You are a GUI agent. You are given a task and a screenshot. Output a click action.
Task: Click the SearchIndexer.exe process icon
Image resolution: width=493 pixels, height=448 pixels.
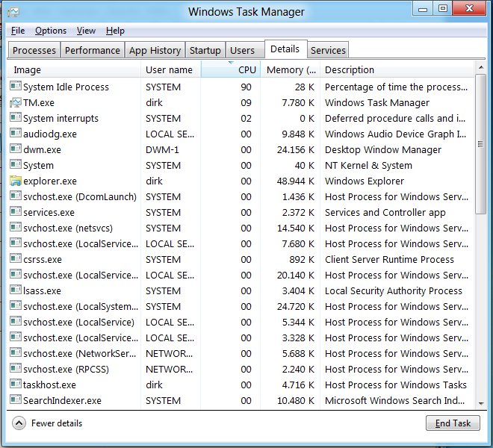click(16, 400)
